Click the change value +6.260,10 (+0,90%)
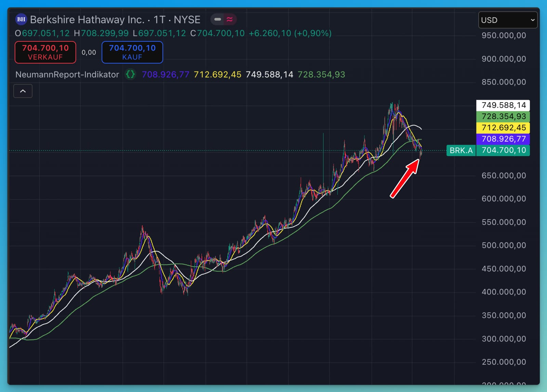Image resolution: width=547 pixels, height=392 pixels. (x=290, y=33)
